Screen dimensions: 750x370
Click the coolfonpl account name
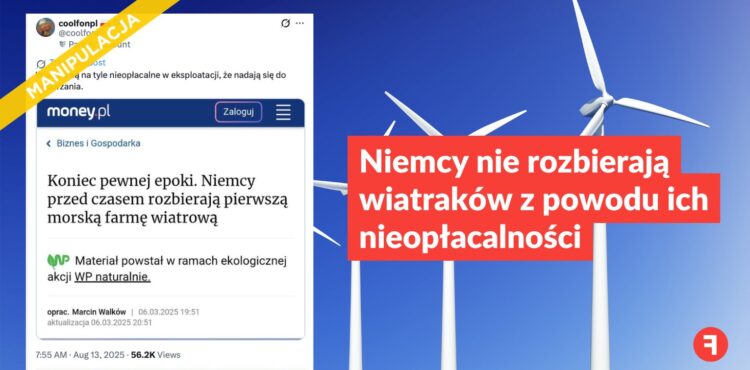[77, 23]
